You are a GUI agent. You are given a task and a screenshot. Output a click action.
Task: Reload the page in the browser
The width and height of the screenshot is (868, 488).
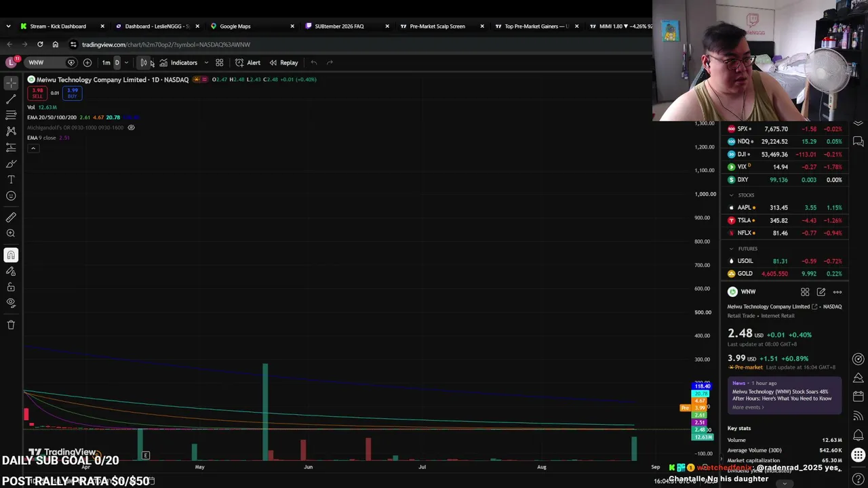click(40, 45)
